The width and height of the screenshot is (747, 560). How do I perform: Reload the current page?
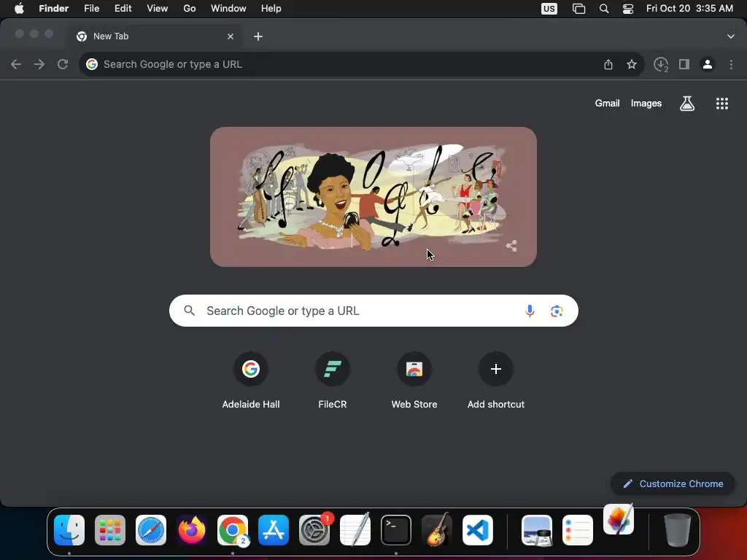(x=63, y=64)
